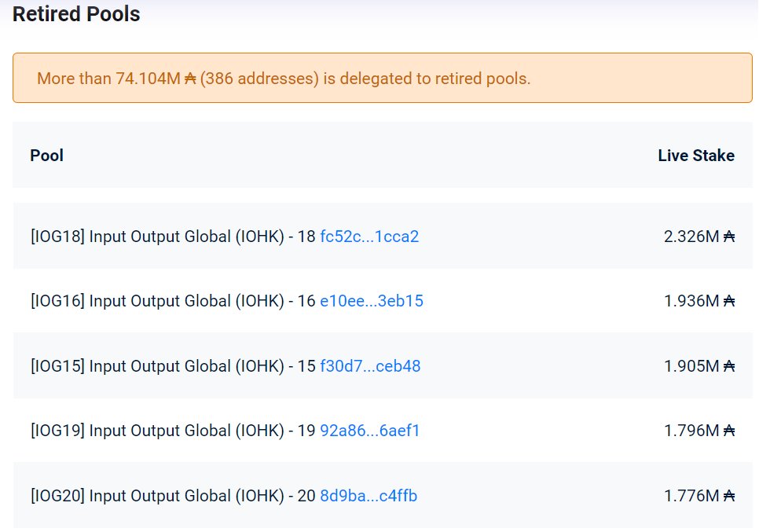Click the 74.104M delegated warning banner
This screenshot has height=532, width=759.
point(383,78)
